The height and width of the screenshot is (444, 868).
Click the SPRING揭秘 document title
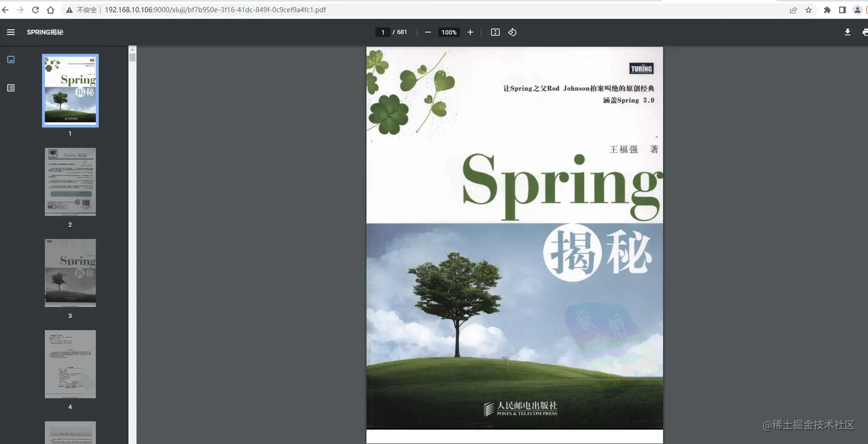coord(45,32)
